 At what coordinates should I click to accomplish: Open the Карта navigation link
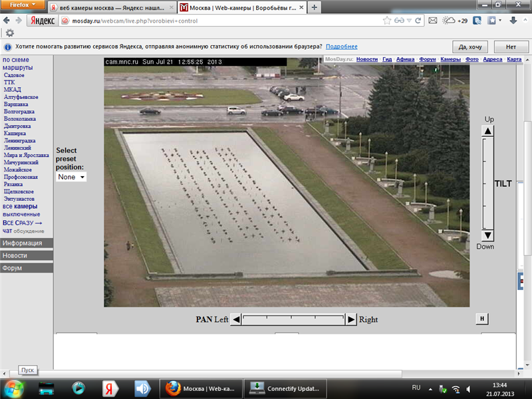(x=514, y=59)
